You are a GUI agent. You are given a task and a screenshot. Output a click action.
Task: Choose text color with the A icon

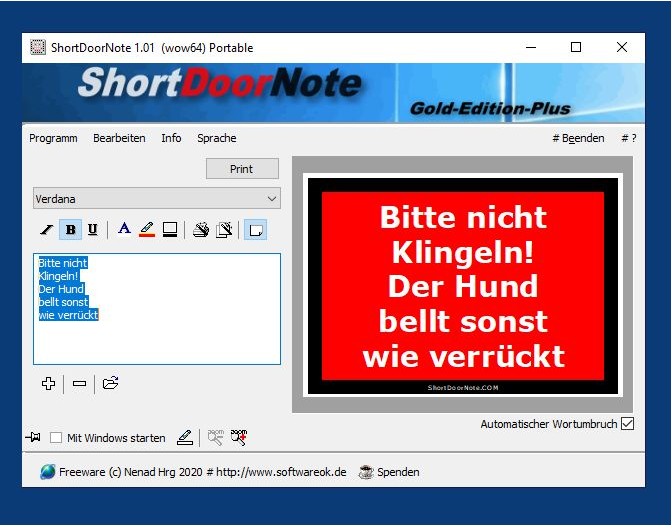[125, 229]
